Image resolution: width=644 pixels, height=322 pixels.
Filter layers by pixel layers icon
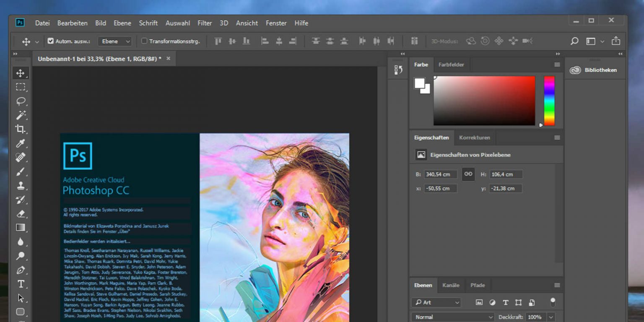[x=479, y=302]
